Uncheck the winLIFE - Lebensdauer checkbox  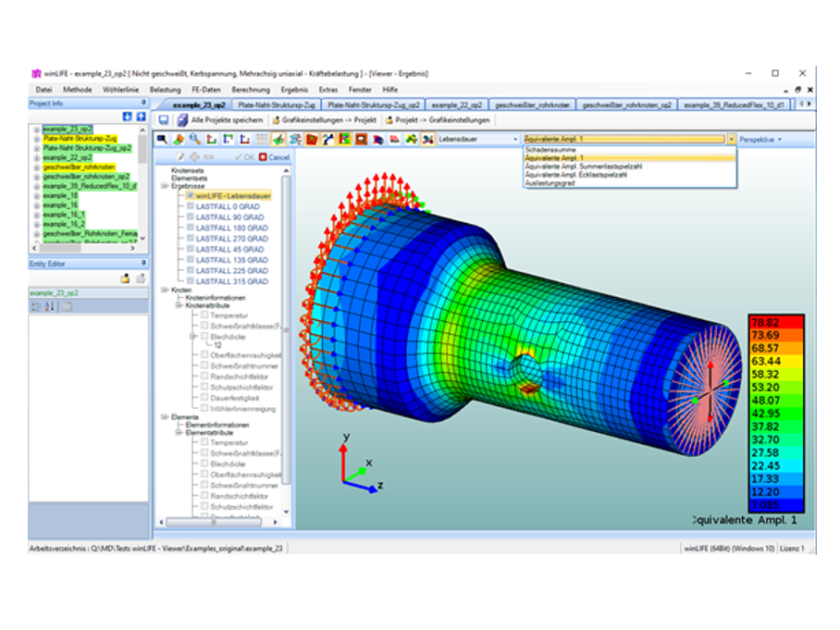(x=190, y=196)
